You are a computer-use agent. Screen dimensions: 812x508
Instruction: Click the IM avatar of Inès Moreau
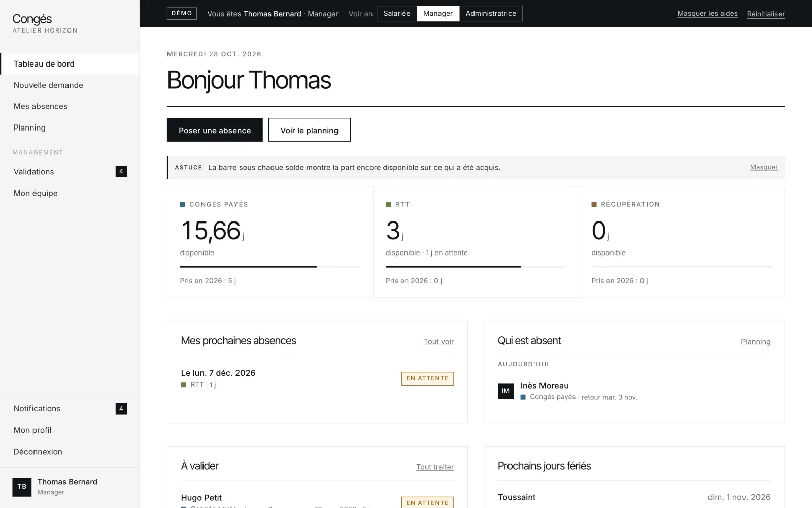point(505,391)
